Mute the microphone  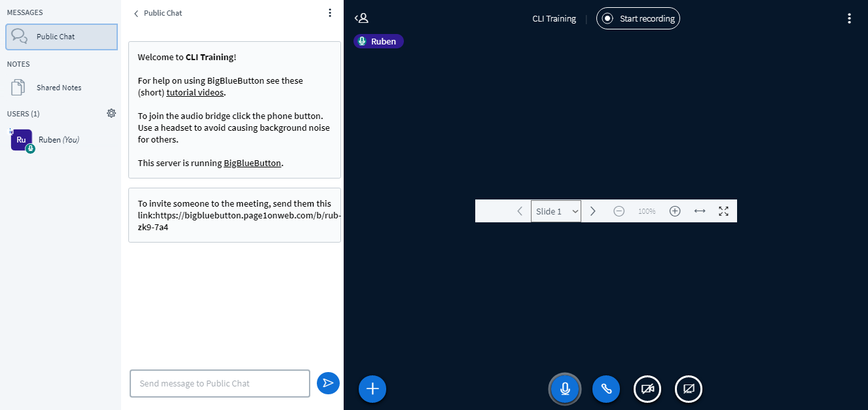[x=565, y=388]
